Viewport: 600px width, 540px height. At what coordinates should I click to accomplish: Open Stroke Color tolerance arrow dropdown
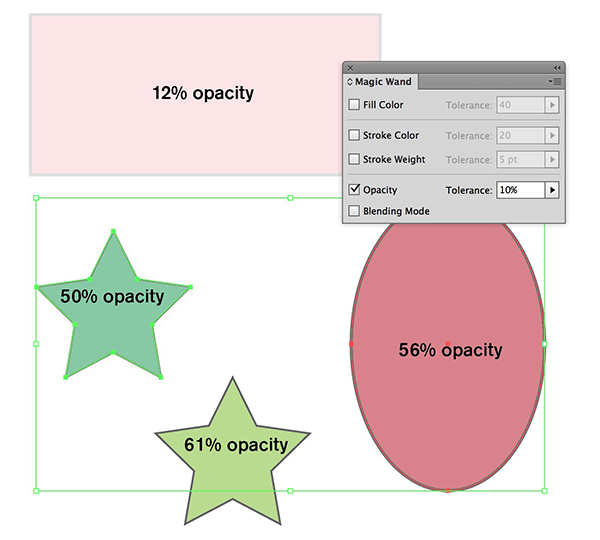[552, 135]
